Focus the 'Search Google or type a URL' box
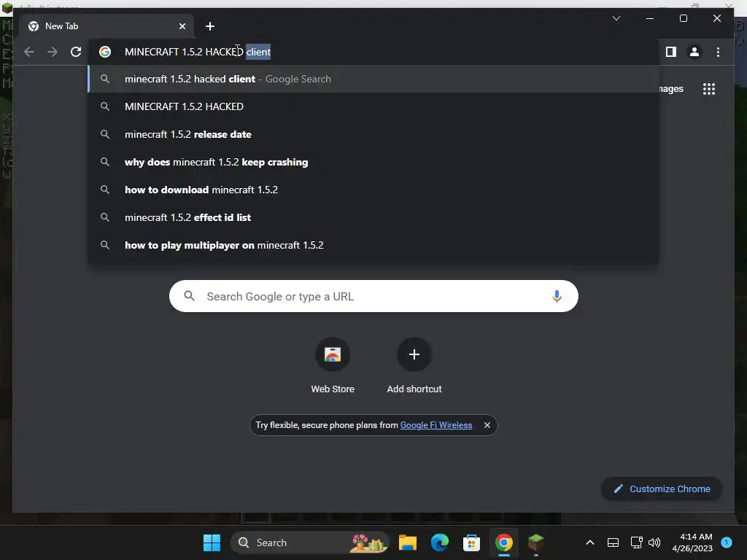The image size is (747, 560). click(x=373, y=296)
